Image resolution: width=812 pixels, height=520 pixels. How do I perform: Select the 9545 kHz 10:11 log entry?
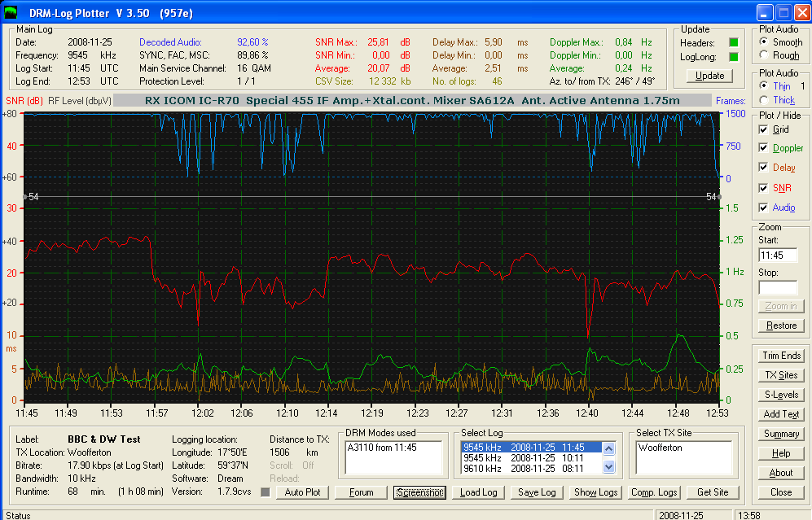pos(531,458)
